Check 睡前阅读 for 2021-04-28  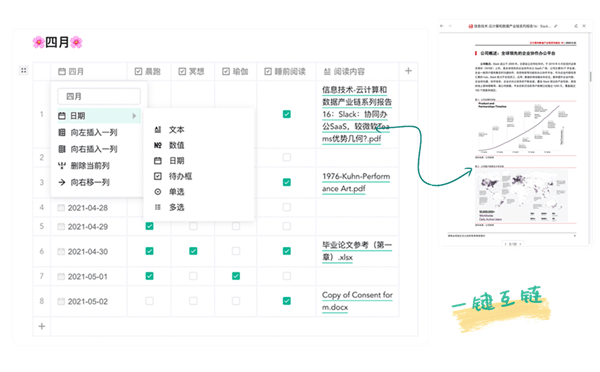tap(287, 207)
